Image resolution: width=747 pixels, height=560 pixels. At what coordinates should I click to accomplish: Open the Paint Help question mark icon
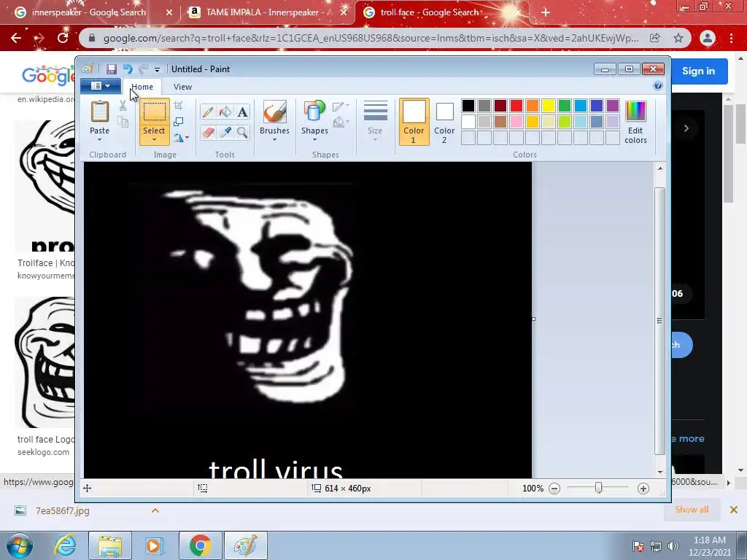[658, 86]
